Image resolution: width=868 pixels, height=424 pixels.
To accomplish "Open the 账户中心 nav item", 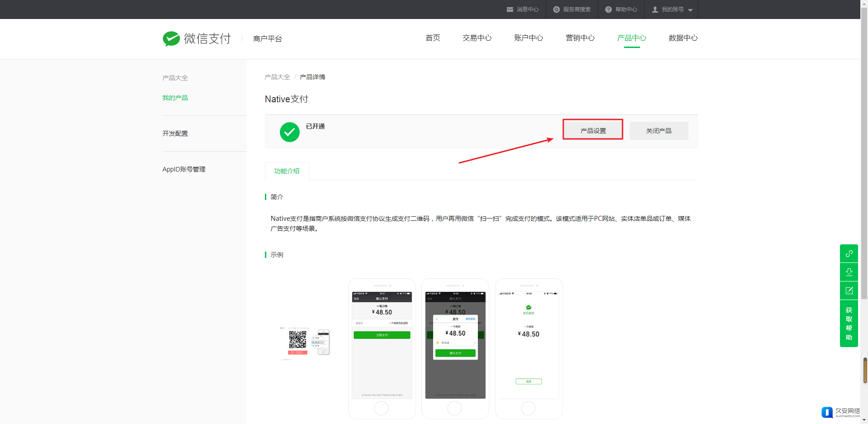I will point(528,38).
